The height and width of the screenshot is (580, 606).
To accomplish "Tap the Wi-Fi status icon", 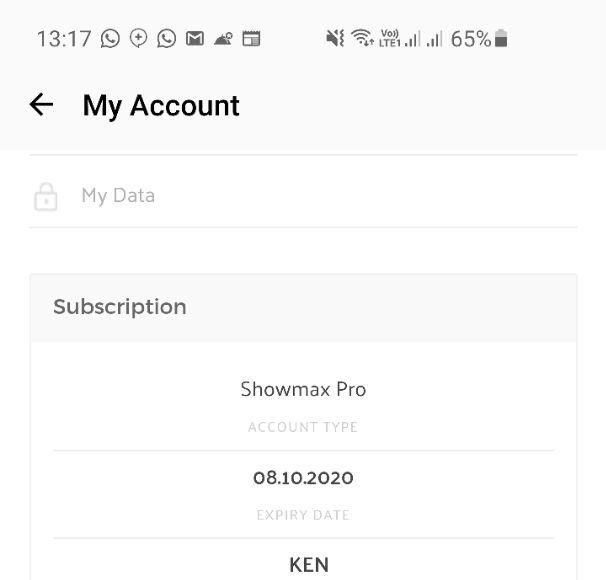I will coord(362,38).
